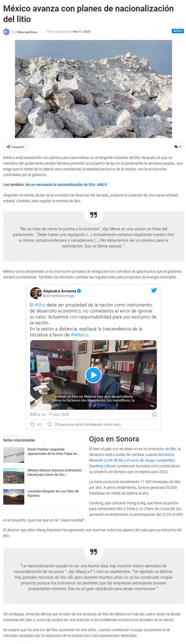The height and width of the screenshot is (644, 186).
Task: Open 'No es necesaria la nacionalización de litio: AMLO'
Action: pos(66,184)
